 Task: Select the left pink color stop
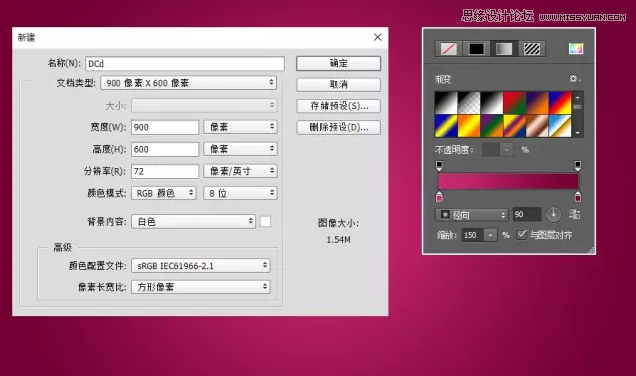click(439, 197)
